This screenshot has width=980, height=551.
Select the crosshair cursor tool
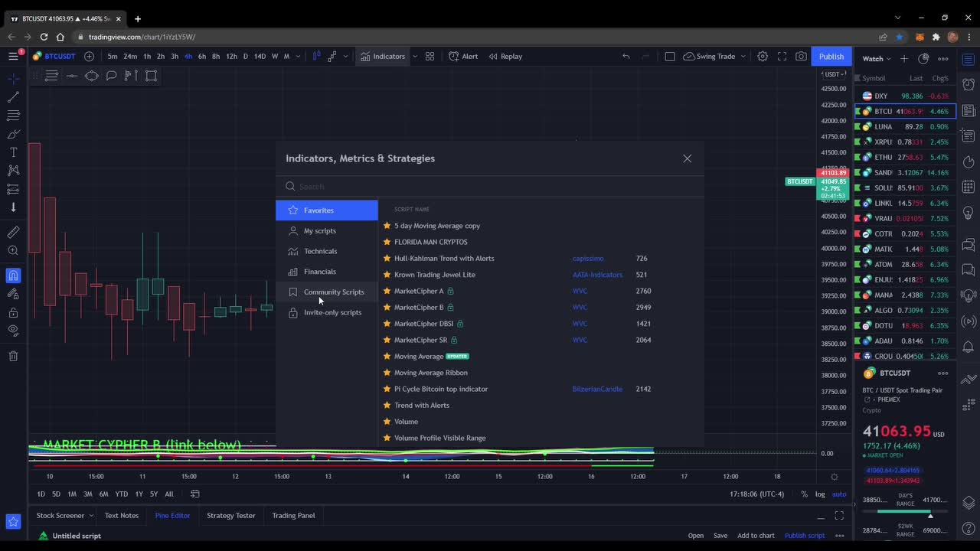[13, 79]
